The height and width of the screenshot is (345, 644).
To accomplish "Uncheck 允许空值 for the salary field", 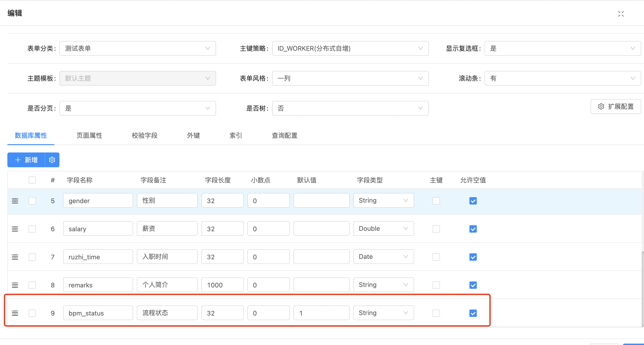I will (x=473, y=229).
